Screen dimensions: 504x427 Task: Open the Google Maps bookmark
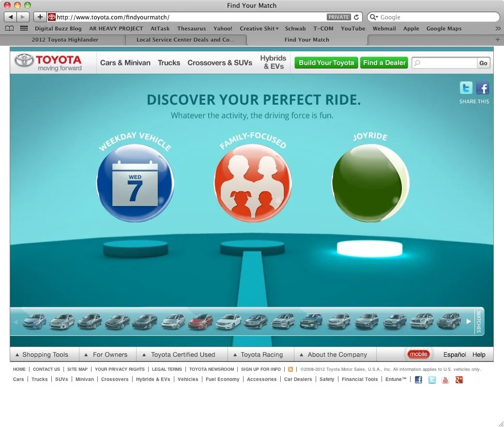[x=444, y=28]
